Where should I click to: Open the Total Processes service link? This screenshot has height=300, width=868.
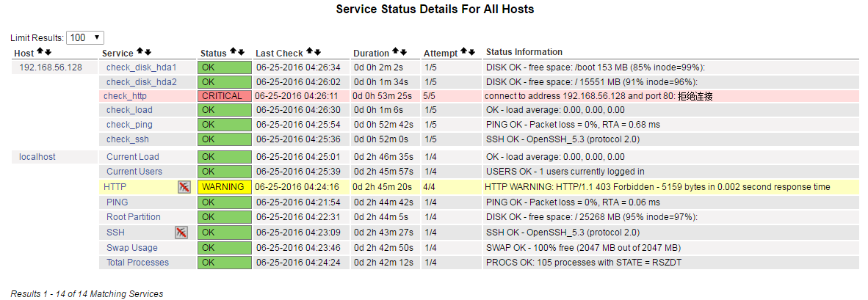[137, 263]
